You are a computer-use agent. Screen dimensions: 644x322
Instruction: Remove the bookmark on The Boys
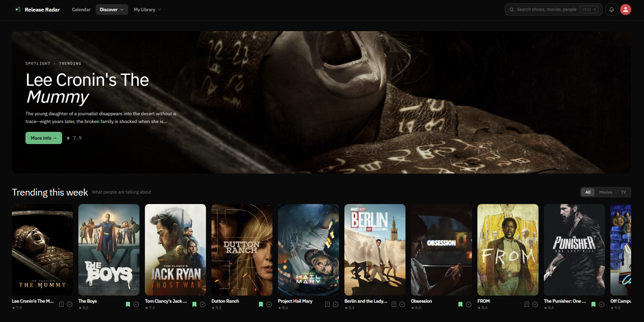point(128,304)
